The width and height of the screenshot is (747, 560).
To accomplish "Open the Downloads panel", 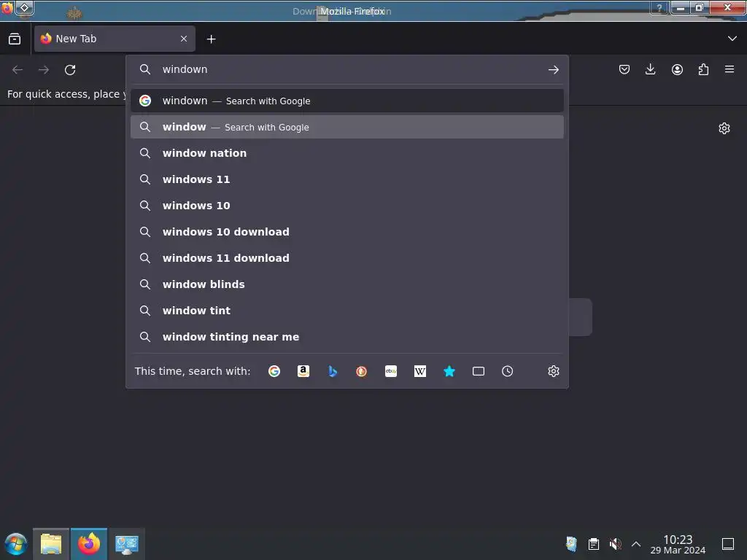I will (650, 69).
